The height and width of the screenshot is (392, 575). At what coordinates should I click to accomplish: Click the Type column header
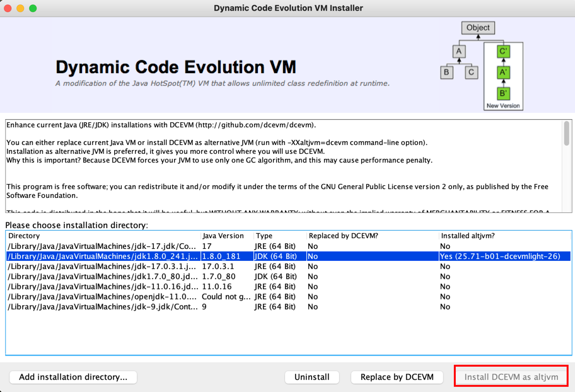280,236
